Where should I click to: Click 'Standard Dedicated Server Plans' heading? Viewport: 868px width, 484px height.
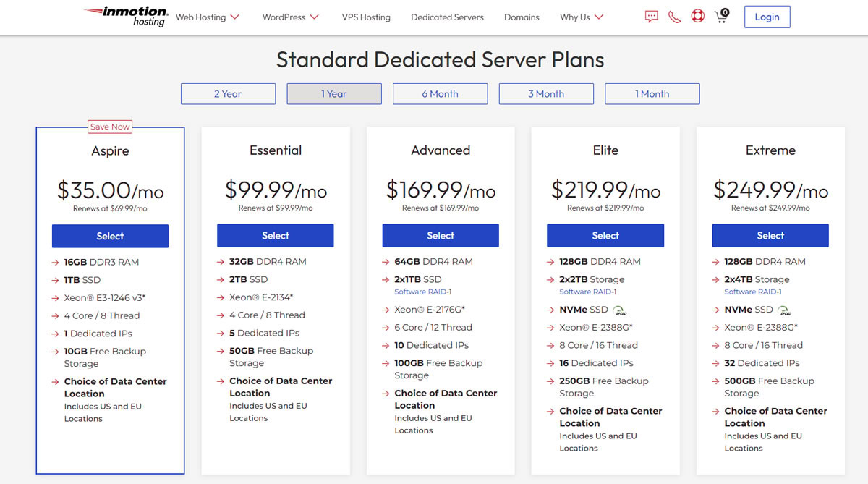[441, 59]
